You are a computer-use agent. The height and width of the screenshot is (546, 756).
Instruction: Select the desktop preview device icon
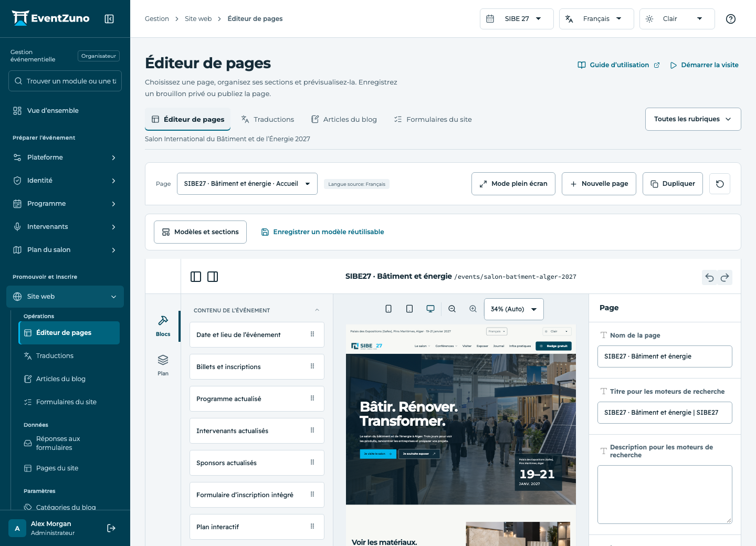click(x=430, y=309)
